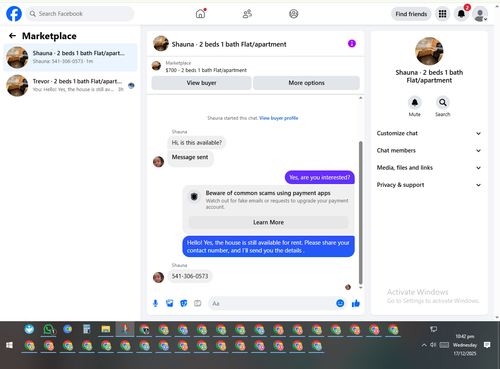
Task: Expand Chat members section
Action: point(429,150)
